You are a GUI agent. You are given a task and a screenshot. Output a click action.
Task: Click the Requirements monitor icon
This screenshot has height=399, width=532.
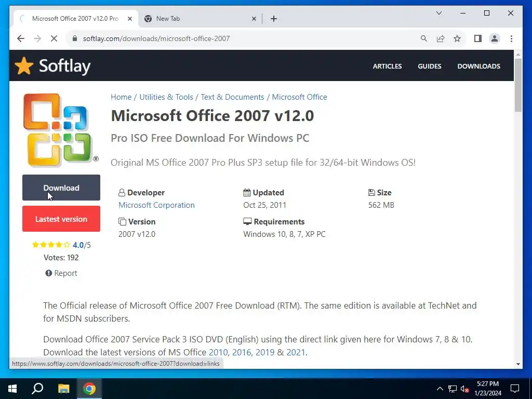tap(247, 221)
